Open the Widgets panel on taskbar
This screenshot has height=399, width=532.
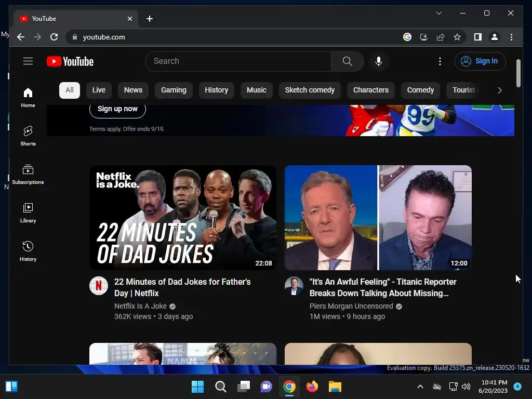11,387
